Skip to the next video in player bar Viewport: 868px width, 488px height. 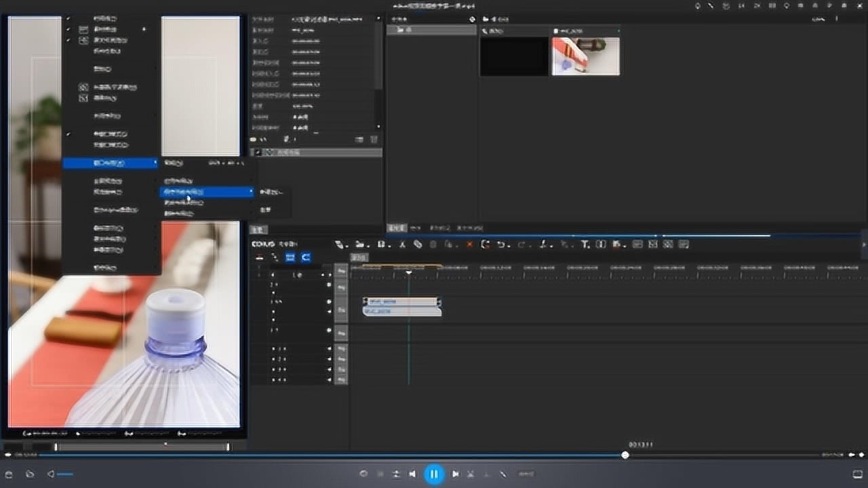456,474
